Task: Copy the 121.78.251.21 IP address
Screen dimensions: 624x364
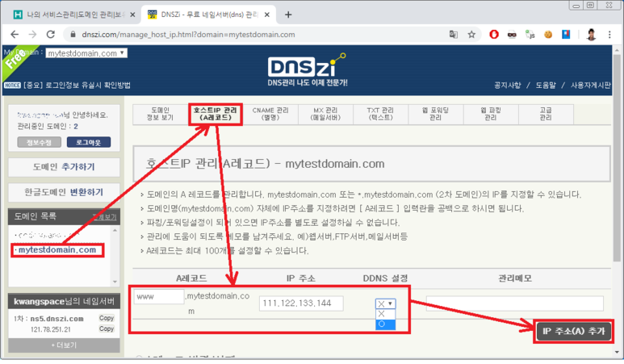Action: tap(107, 329)
